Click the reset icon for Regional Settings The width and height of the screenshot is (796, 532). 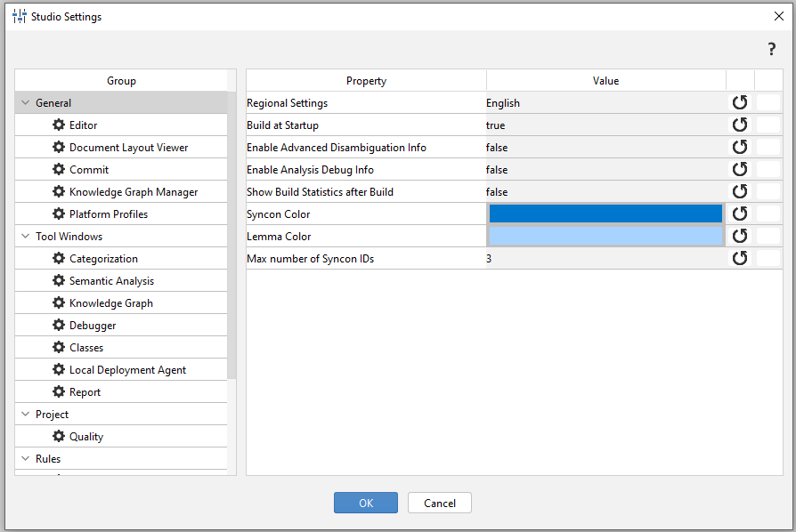click(x=739, y=103)
